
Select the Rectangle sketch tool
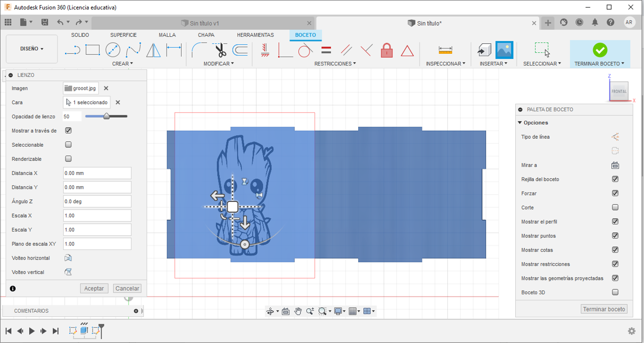pyautogui.click(x=93, y=50)
